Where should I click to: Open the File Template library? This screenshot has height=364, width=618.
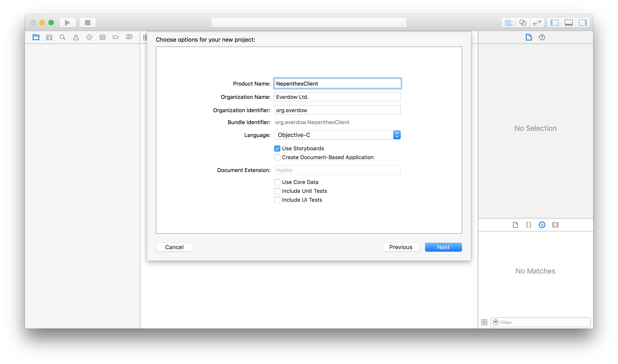pyautogui.click(x=515, y=225)
